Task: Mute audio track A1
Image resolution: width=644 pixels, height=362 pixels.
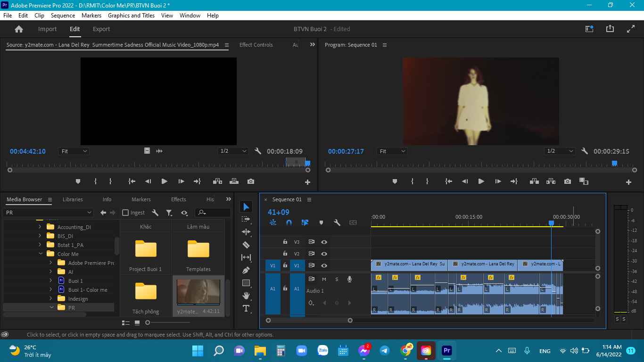Action: pos(324,279)
